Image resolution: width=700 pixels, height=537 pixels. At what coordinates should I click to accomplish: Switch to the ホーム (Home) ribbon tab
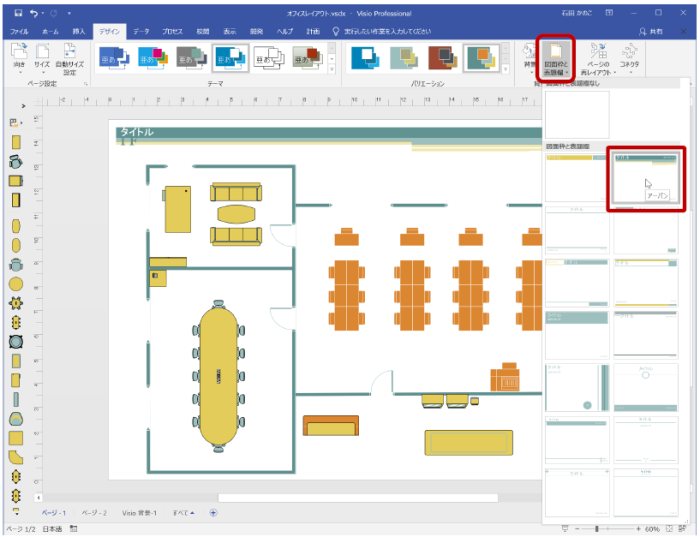[x=50, y=31]
